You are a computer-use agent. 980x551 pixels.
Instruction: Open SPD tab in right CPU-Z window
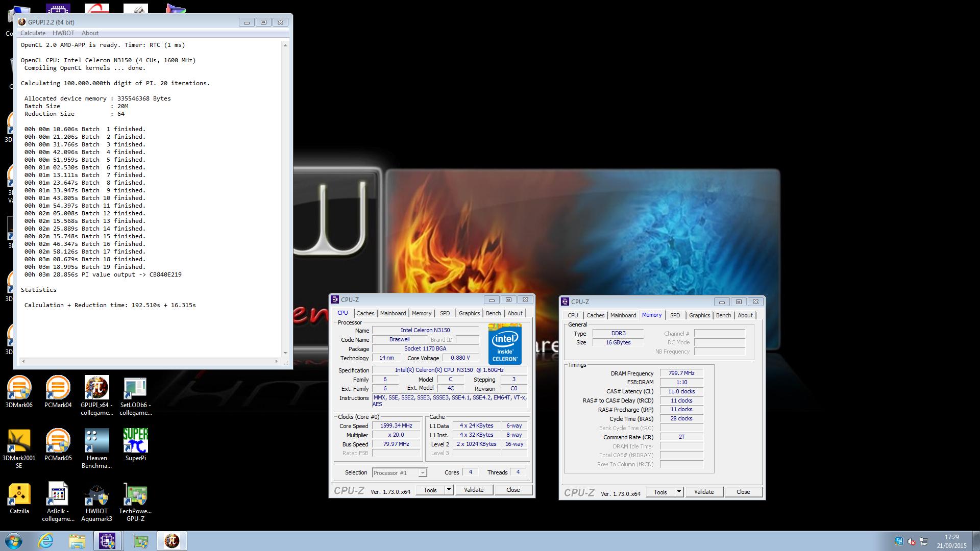click(675, 315)
